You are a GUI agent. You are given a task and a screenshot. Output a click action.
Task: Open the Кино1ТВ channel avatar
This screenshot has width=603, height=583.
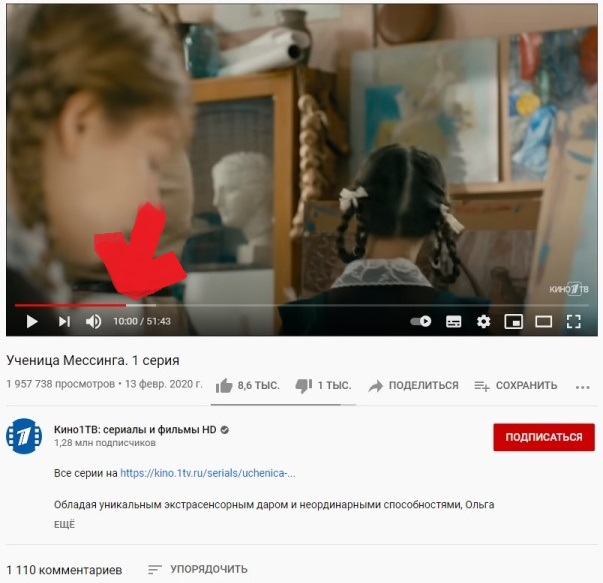(24, 436)
